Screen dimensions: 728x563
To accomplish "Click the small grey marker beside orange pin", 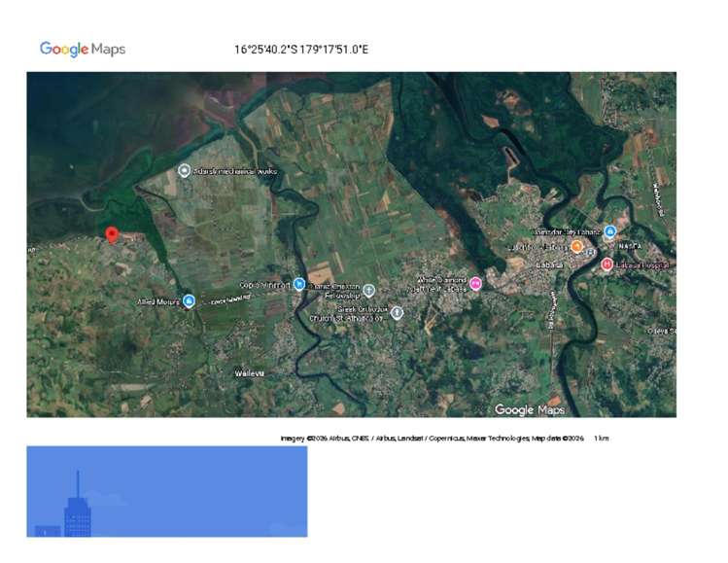I will point(590,252).
